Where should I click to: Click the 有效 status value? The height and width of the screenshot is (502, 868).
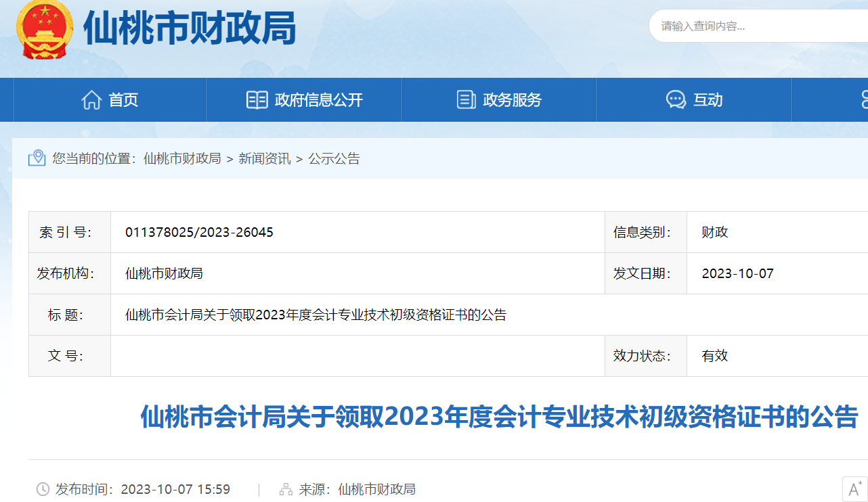[715, 356]
